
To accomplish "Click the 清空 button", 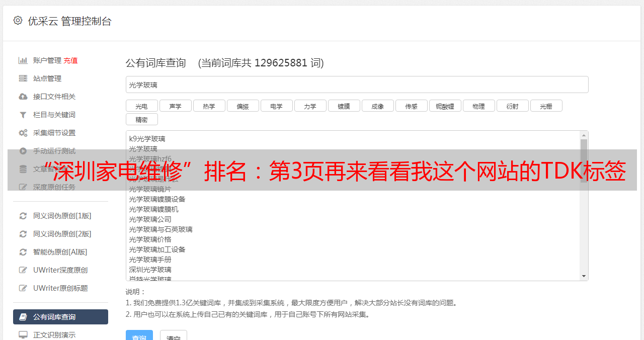I will (x=174, y=336).
